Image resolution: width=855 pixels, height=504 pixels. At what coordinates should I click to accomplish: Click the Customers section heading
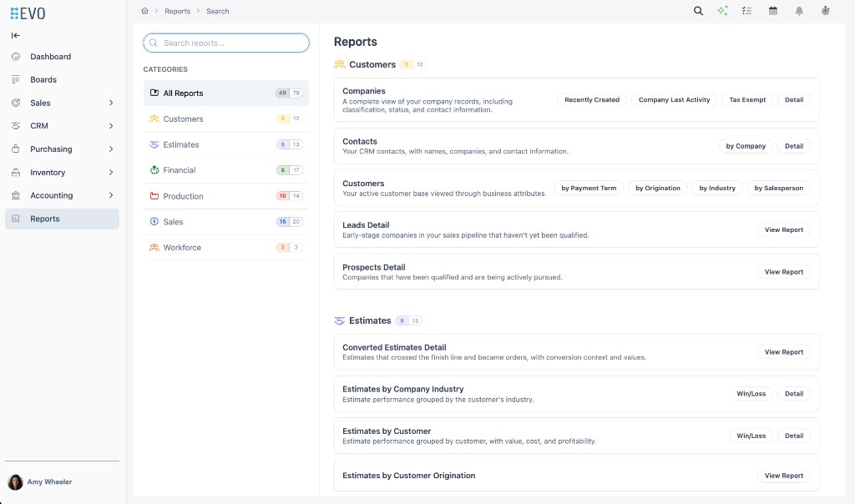(x=372, y=64)
